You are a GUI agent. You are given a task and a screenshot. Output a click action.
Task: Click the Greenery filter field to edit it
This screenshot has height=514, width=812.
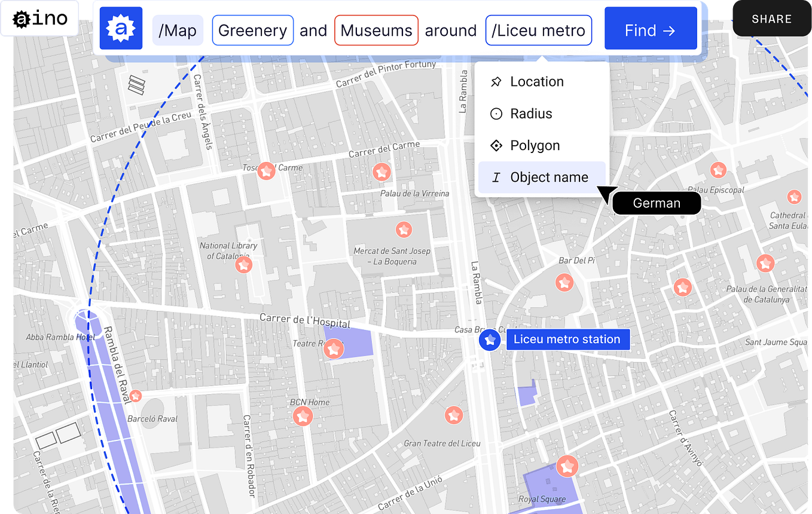tap(252, 29)
